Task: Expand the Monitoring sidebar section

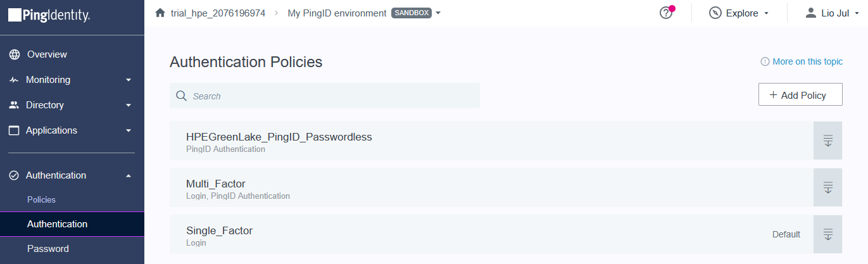Action: click(129, 80)
